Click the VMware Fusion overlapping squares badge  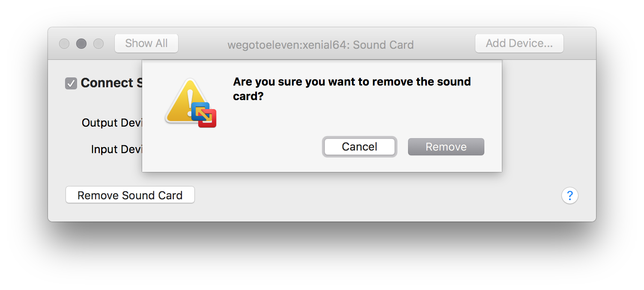click(204, 115)
